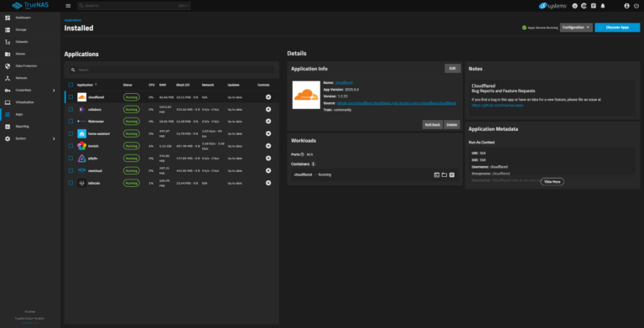The image size is (644, 328).
Task: Open the jobs clipboard icon
Action: [x=593, y=6]
